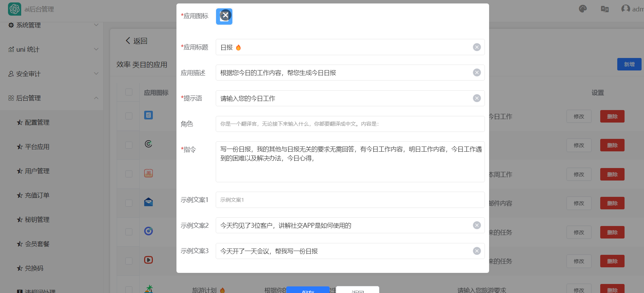Viewport: 644px width, 293px height.
Task: Check the checkbox in the red play icon row
Action: [129, 261]
